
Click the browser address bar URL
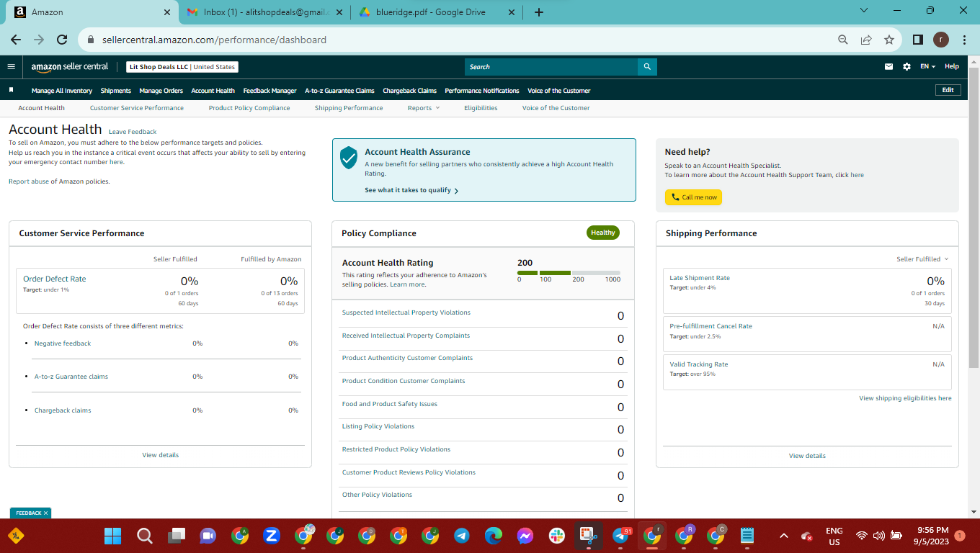(x=214, y=40)
